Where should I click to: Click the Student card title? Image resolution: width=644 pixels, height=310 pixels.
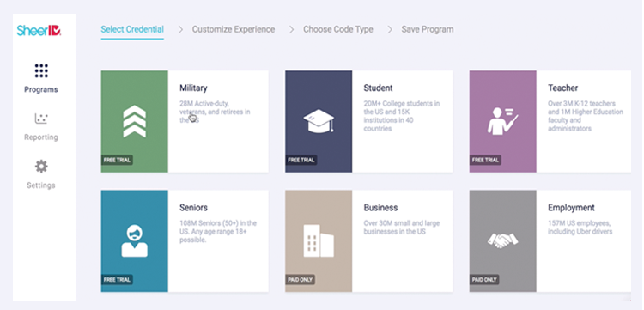(x=379, y=88)
